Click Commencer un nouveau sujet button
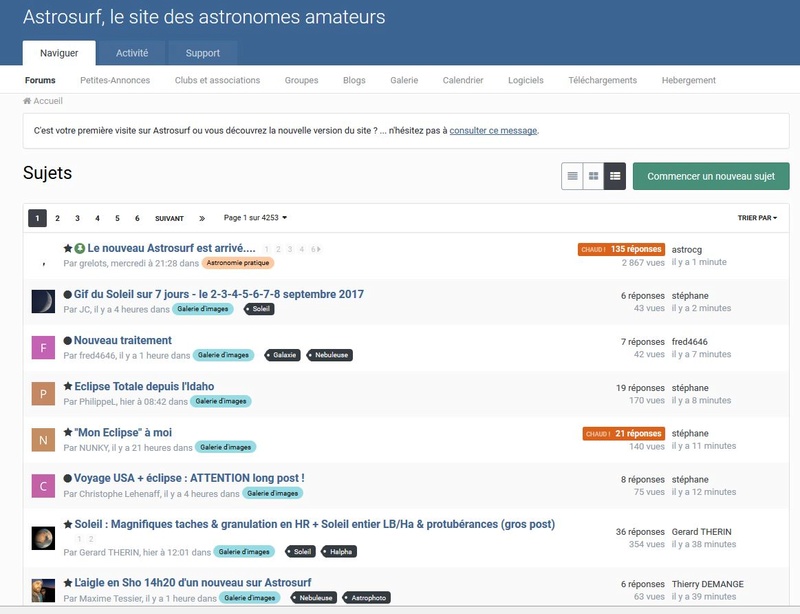This screenshot has width=800, height=614. [x=711, y=176]
